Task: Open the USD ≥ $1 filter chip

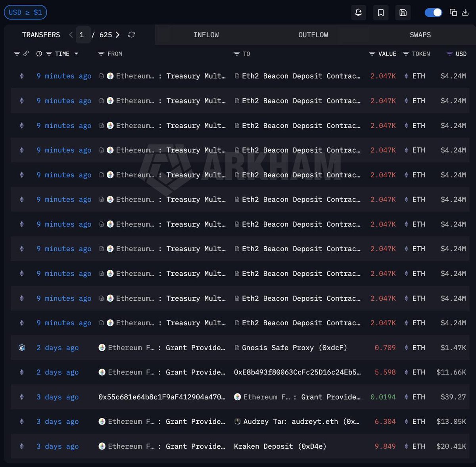Action: click(x=25, y=12)
